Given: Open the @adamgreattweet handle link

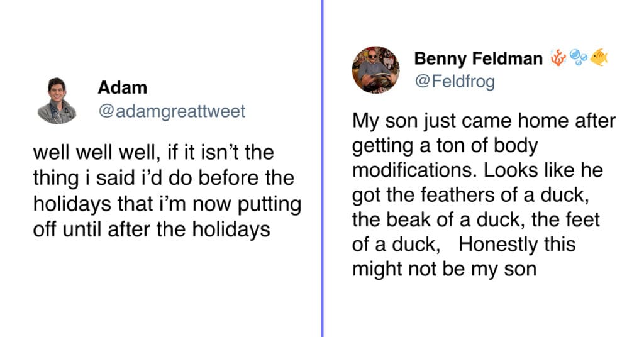Looking at the screenshot, I should pos(172,111).
